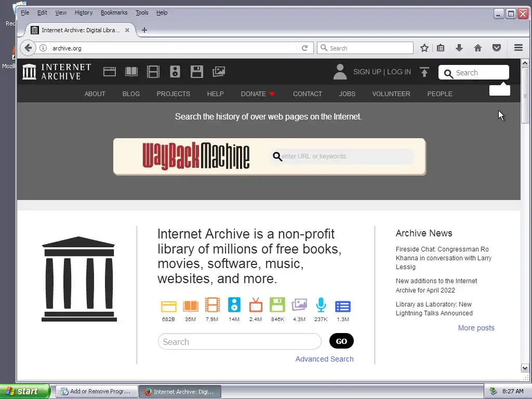This screenshot has width=532, height=399.
Task: Open the Downloads arrow icon
Action: click(459, 48)
